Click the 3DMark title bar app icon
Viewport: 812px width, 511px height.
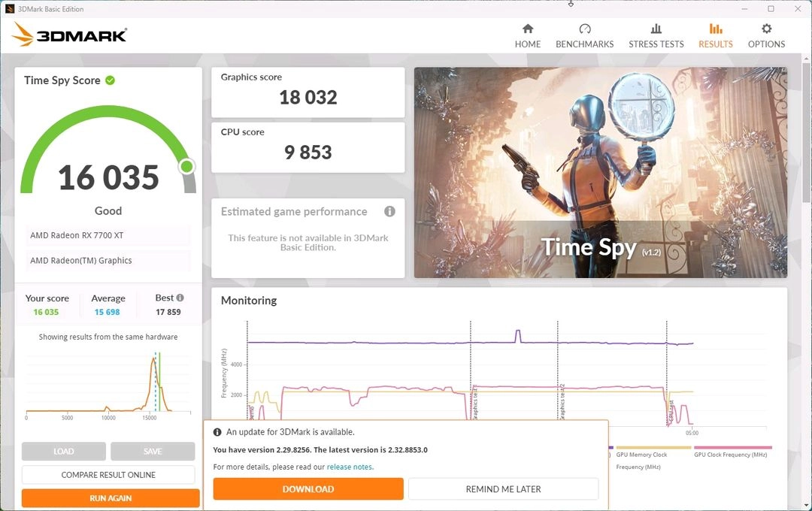[10, 9]
